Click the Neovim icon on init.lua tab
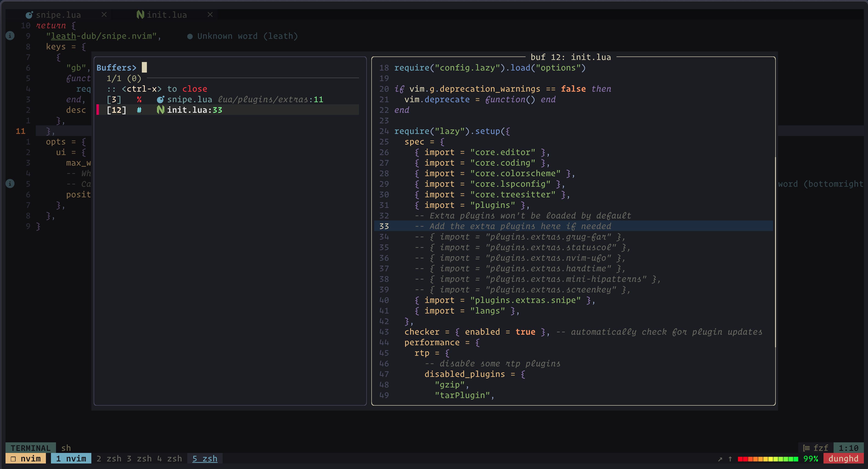The image size is (868, 469). [x=140, y=15]
